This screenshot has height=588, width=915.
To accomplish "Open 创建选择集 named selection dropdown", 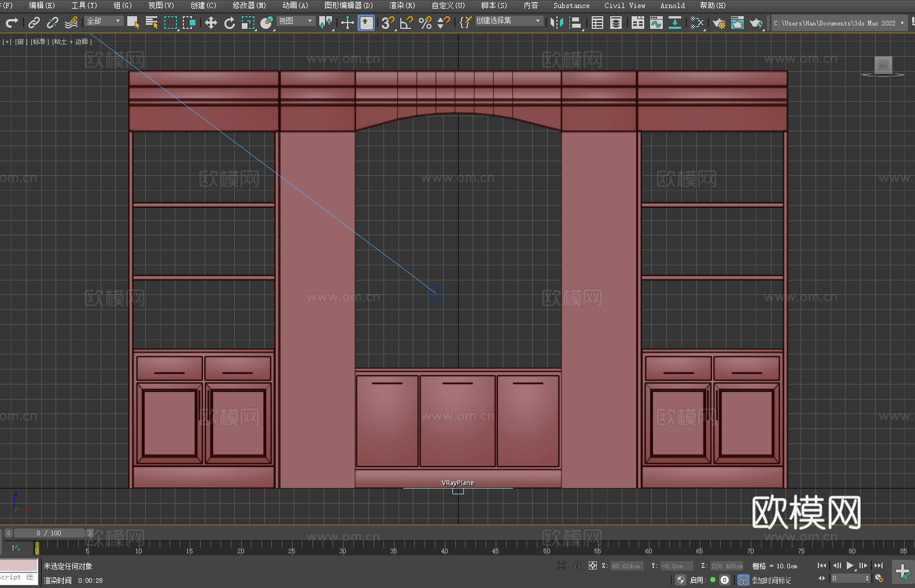I will 509,21.
